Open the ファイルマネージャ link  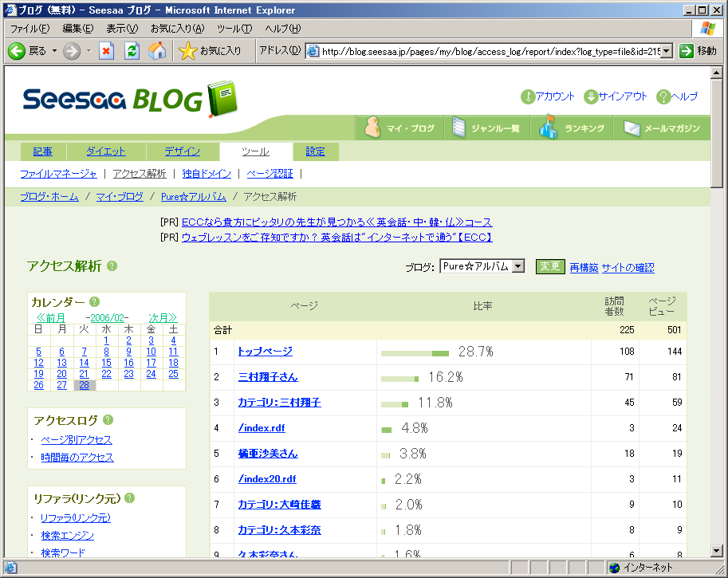click(x=58, y=174)
